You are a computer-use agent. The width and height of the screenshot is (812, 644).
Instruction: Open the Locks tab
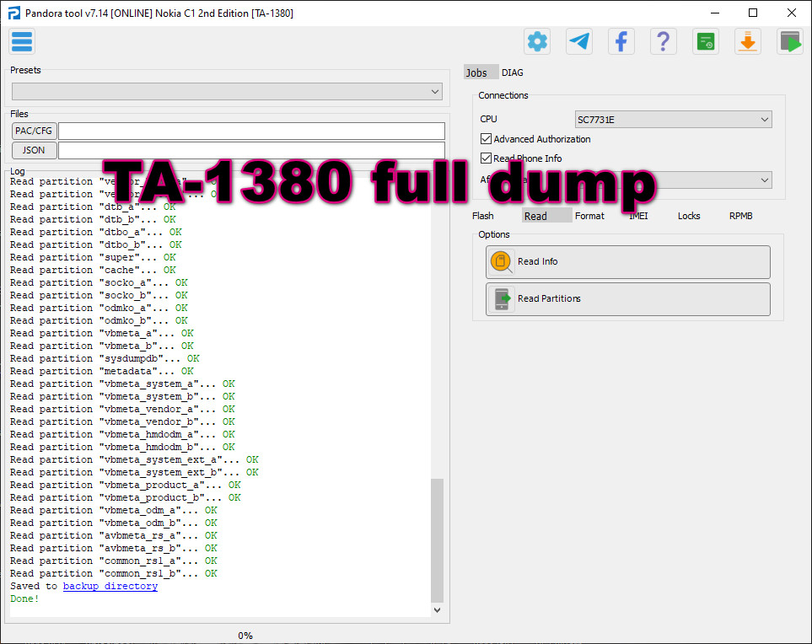point(689,216)
